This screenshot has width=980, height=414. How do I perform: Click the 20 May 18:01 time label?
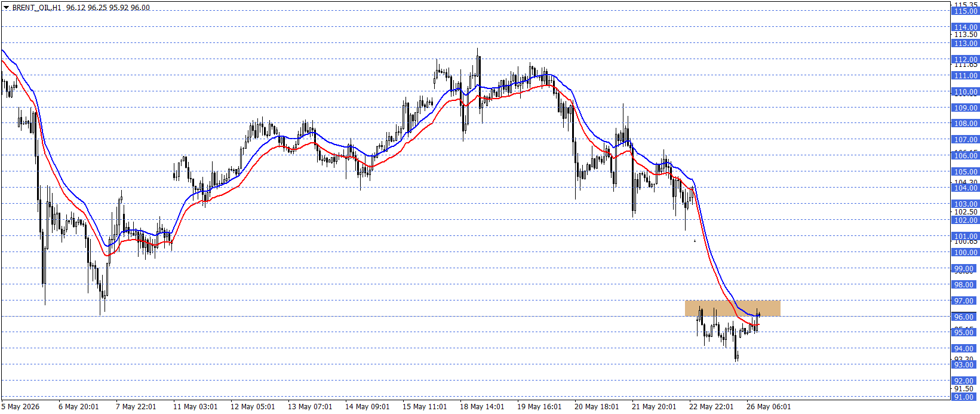[597, 406]
